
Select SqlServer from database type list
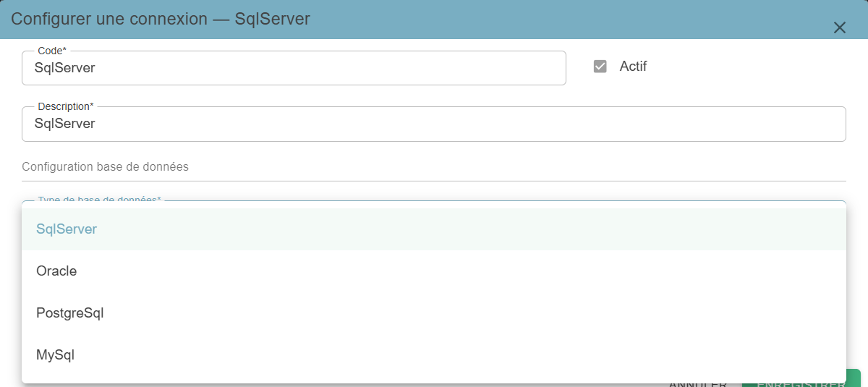[x=434, y=229]
